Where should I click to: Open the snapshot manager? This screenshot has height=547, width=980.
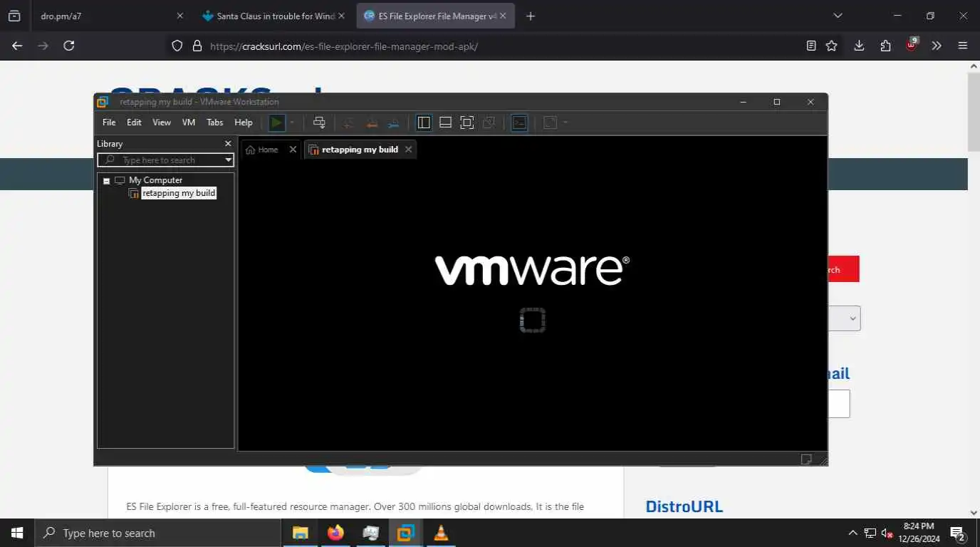[x=393, y=123]
